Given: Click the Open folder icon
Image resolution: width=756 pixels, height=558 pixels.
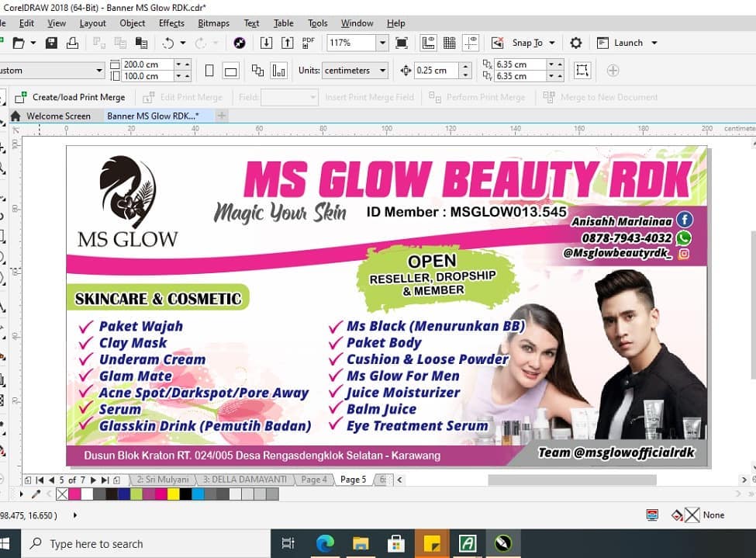Looking at the screenshot, I should 19,43.
